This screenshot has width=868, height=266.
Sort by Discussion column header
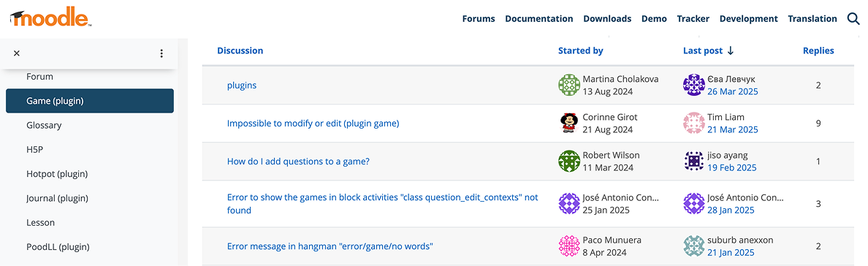click(x=240, y=50)
